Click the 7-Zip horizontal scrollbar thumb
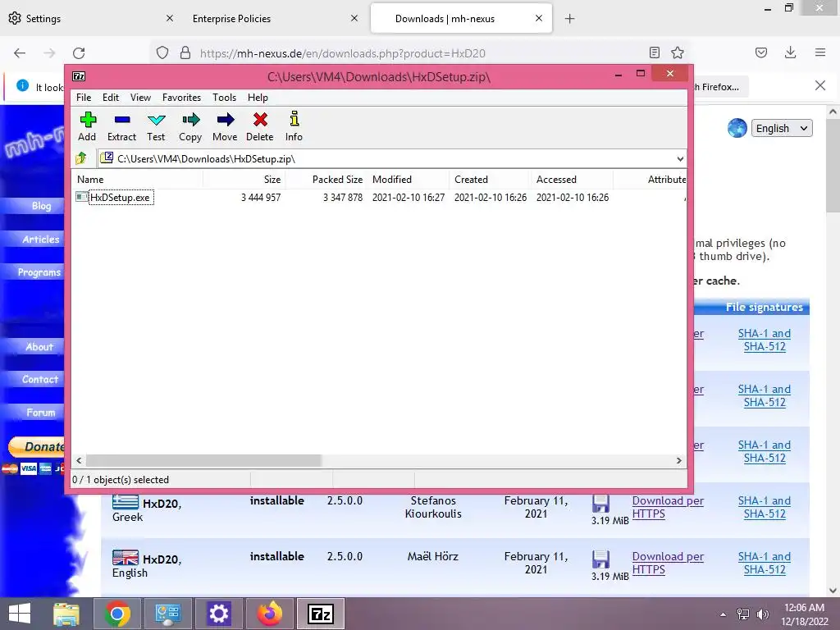 tap(203, 460)
